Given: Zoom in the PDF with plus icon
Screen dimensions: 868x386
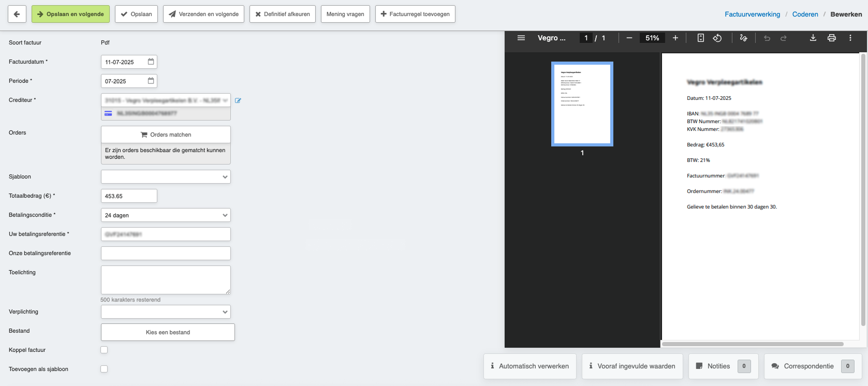Looking at the screenshot, I should pos(675,38).
